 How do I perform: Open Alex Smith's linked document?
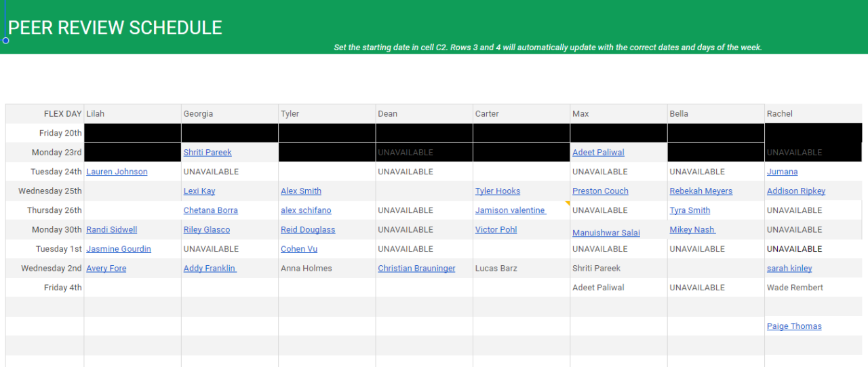tap(301, 191)
